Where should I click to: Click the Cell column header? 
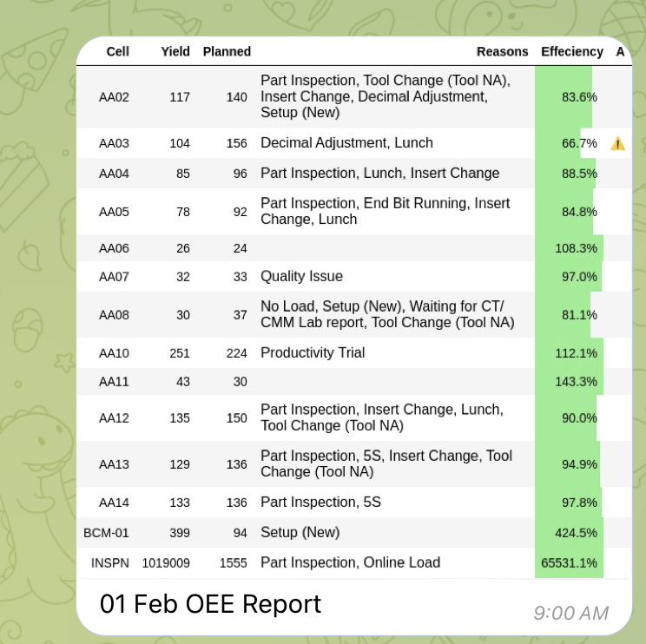coord(118,51)
